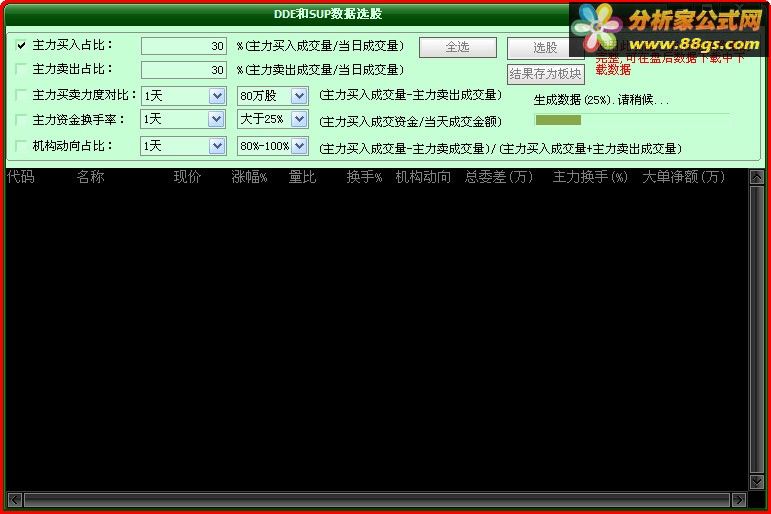The image size is (771, 514).
Task: Sort by the 现价 column header
Action: (x=187, y=177)
